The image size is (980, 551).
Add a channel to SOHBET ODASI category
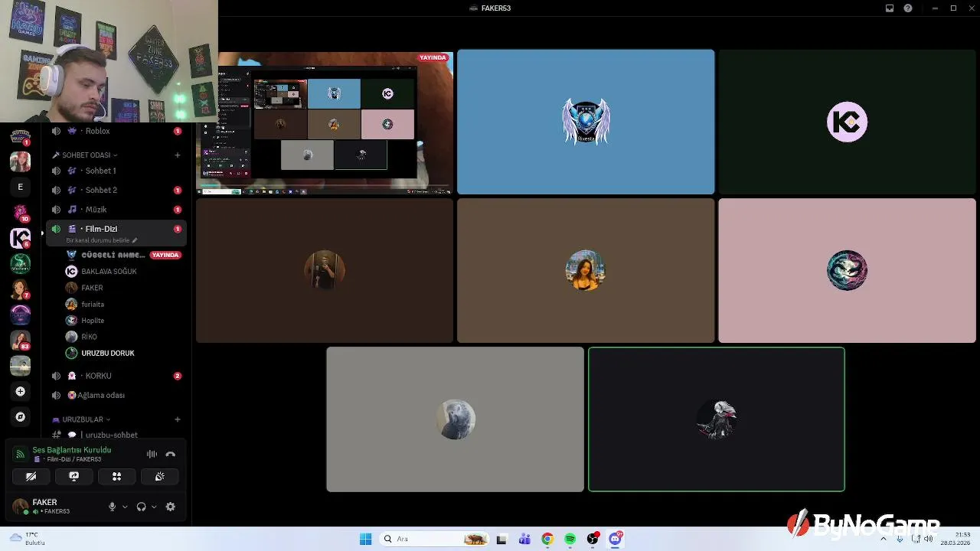coord(177,155)
